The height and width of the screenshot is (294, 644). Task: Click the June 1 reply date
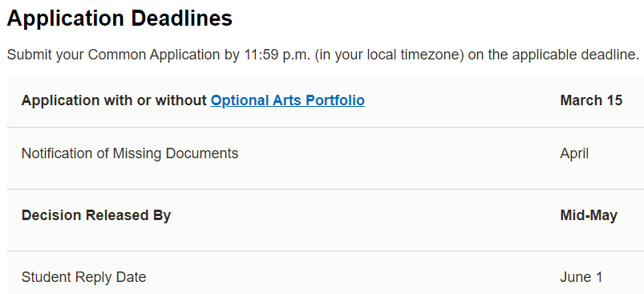pos(581,277)
